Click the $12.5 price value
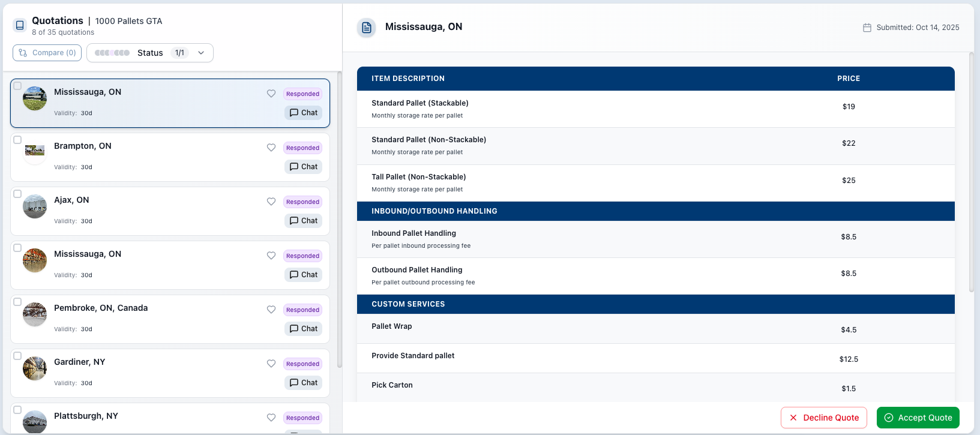980x435 pixels. [x=849, y=359]
